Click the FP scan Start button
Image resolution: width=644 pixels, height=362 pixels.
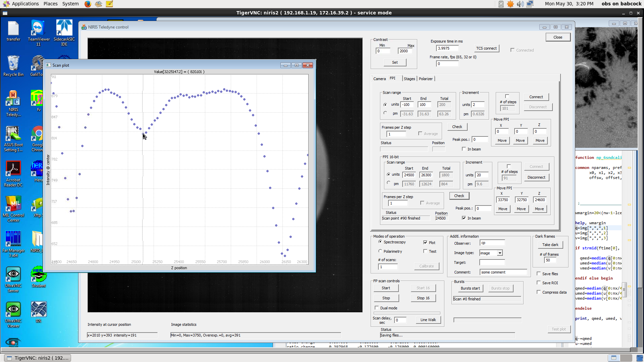click(x=386, y=288)
